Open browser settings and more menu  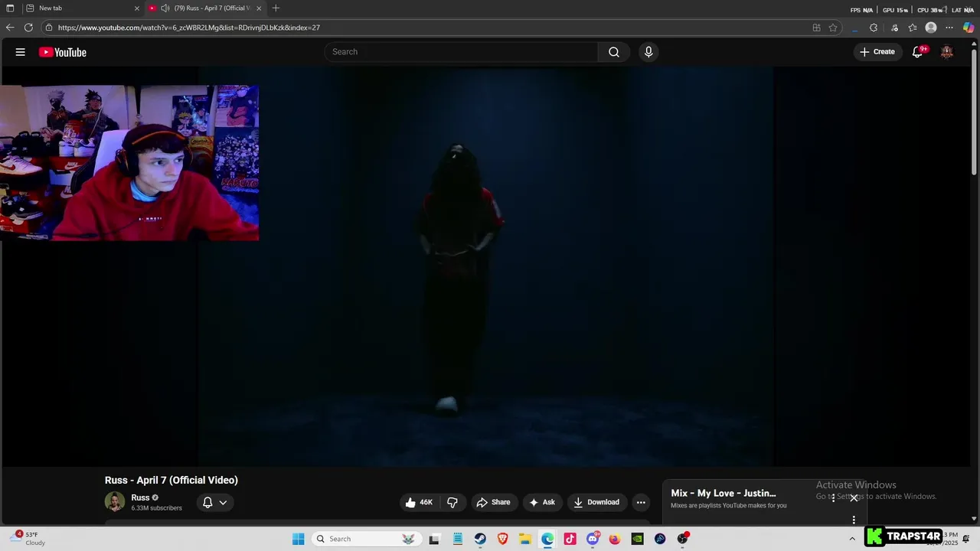click(949, 28)
